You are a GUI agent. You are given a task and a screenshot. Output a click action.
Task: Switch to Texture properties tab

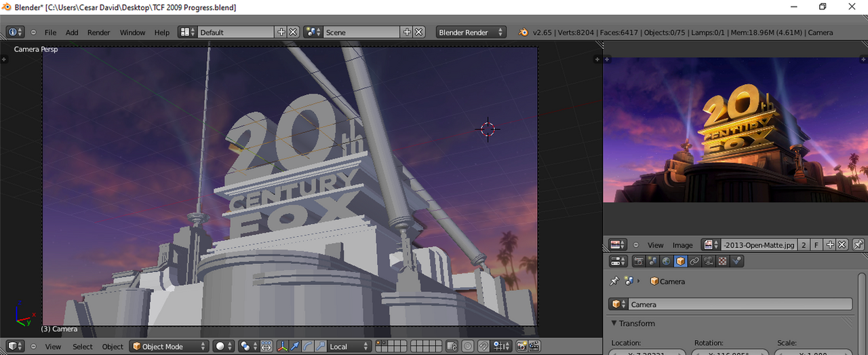[723, 261]
